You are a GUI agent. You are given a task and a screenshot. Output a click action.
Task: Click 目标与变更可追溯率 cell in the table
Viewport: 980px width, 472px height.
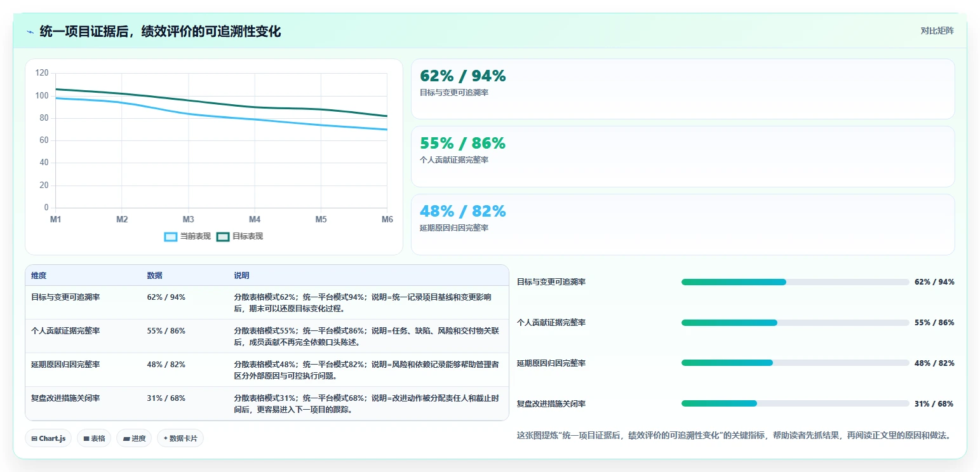65,297
